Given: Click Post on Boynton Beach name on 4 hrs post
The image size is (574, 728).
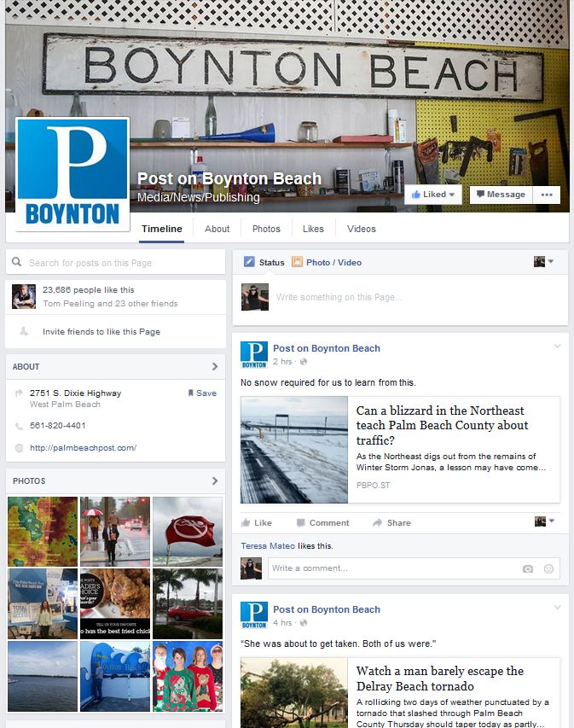Looking at the screenshot, I should pos(326,609).
